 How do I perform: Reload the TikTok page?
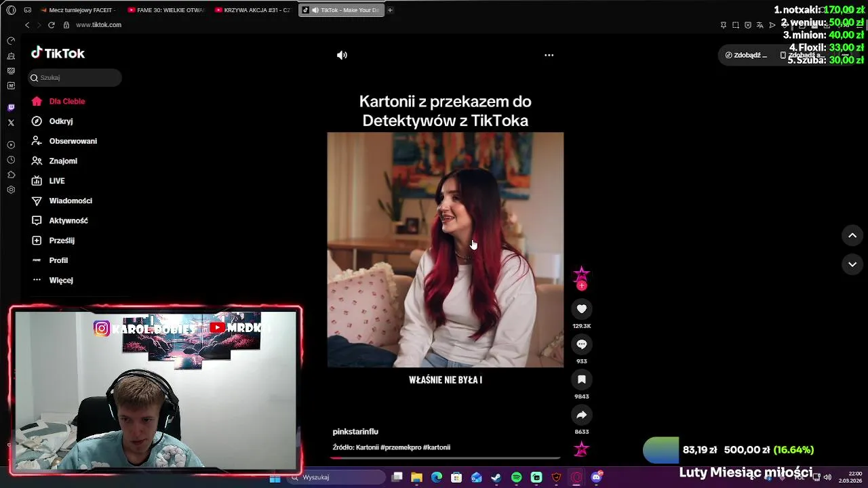click(x=51, y=25)
